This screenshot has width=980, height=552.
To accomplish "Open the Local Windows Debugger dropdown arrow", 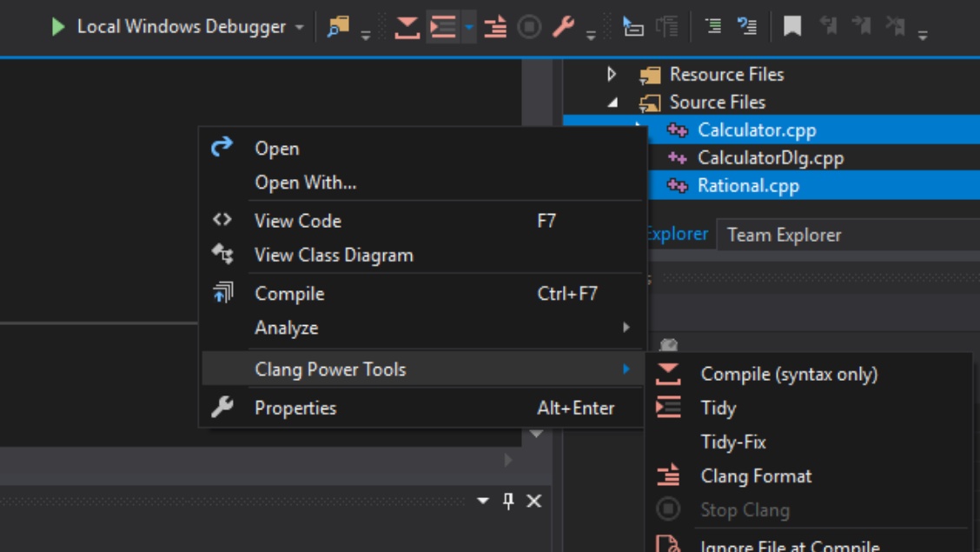I will click(300, 27).
